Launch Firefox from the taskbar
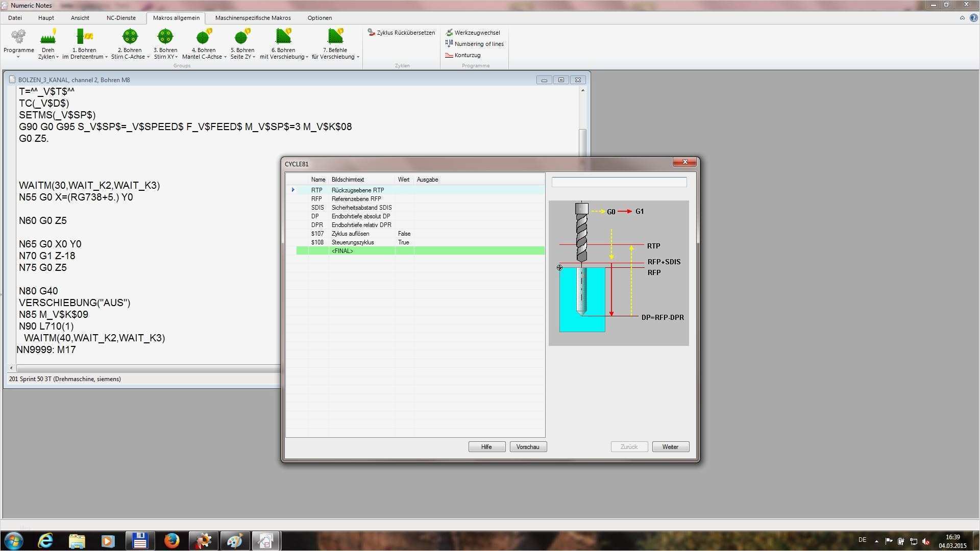Screen dimensions: 980x551 [171, 541]
